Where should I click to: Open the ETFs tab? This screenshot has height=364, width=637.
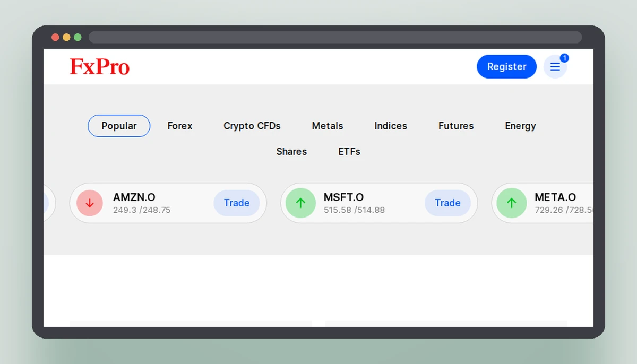pyautogui.click(x=349, y=151)
